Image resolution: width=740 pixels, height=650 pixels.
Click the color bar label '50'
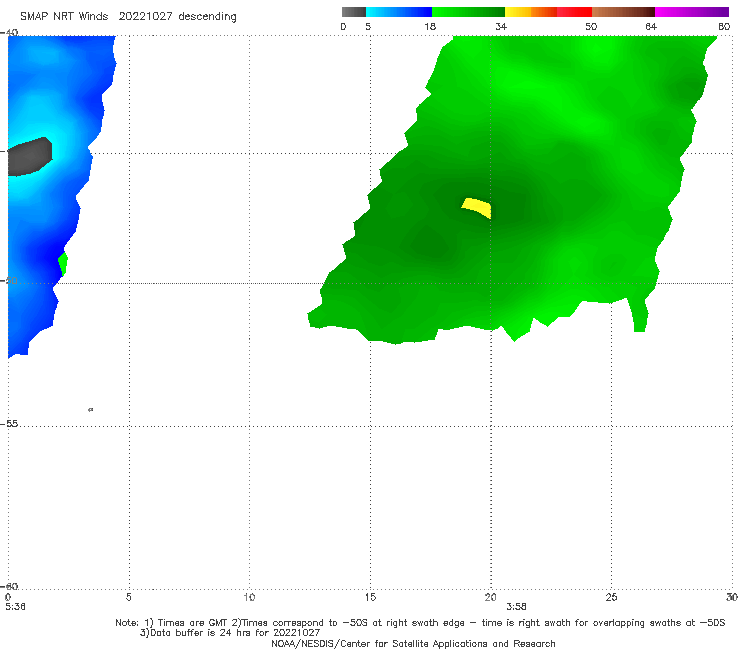coord(591,27)
